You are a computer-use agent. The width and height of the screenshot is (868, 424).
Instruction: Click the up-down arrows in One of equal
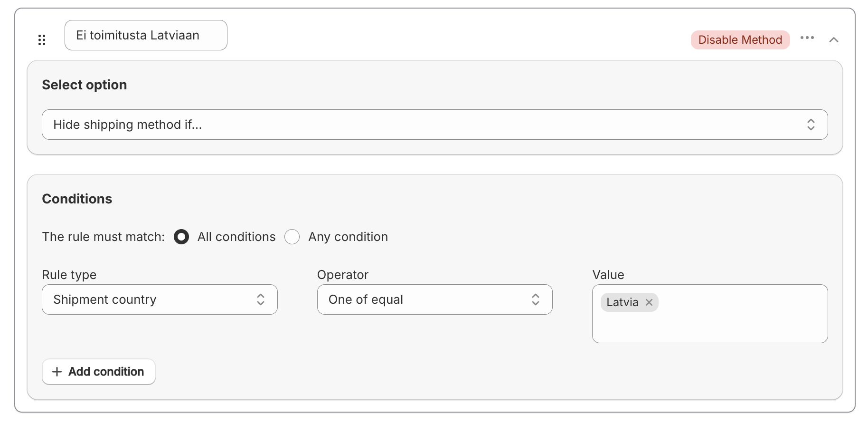click(535, 299)
